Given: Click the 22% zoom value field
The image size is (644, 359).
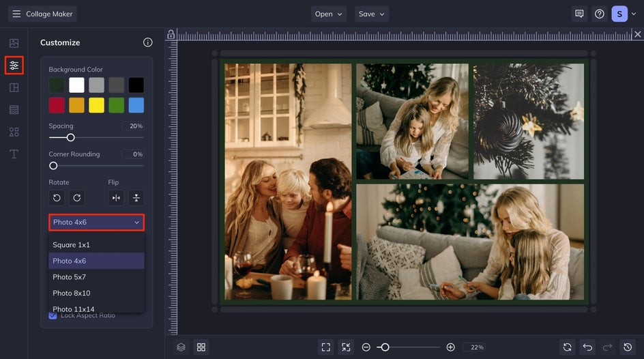Looking at the screenshot, I should [x=475, y=347].
